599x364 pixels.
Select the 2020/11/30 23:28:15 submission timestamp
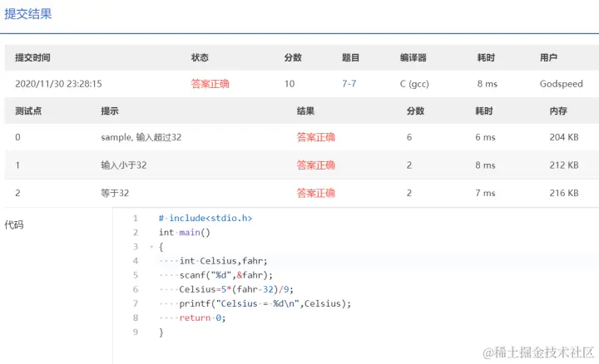click(58, 84)
